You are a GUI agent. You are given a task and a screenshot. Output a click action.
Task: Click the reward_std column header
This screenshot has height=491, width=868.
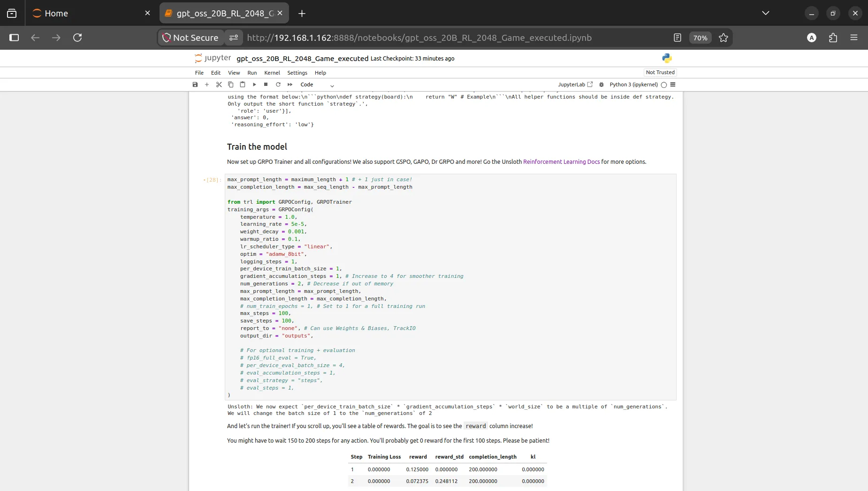[449, 457]
